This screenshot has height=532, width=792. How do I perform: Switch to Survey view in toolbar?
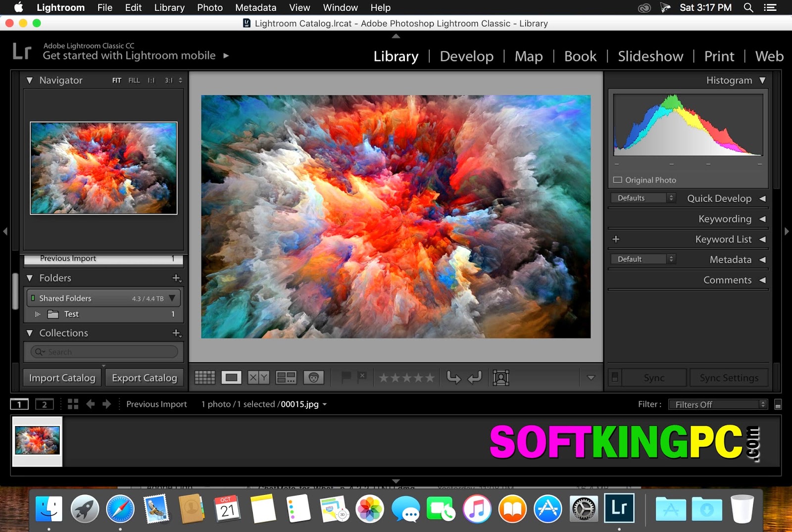pyautogui.click(x=286, y=378)
